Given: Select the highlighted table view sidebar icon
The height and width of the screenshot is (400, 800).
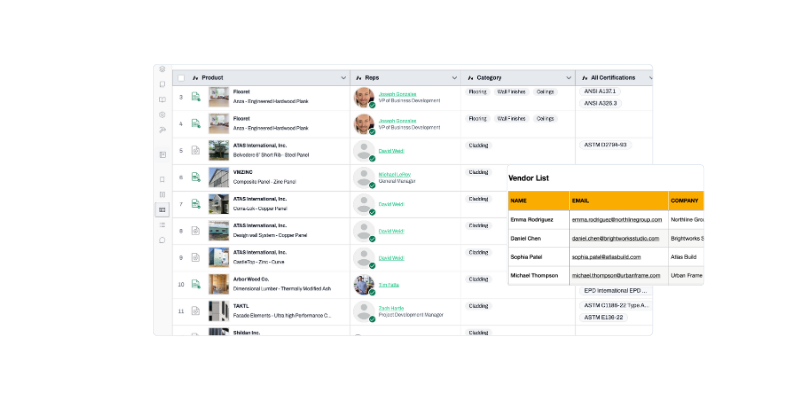Looking at the screenshot, I should pos(162,210).
